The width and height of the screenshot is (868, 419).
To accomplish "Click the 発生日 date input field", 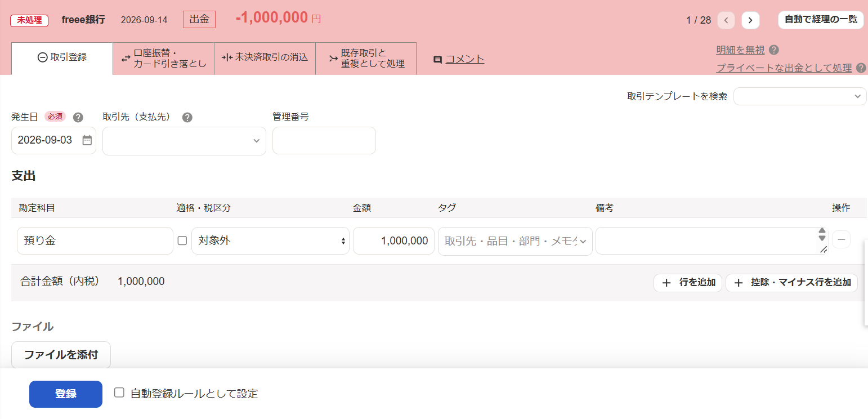I will click(53, 141).
